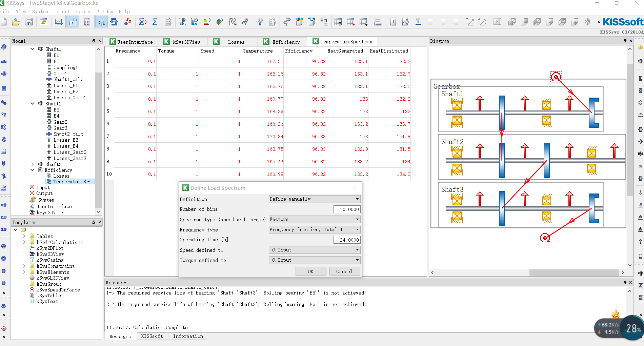Save the model with the floppy disk icon
644x346 pixels.
tap(29, 22)
